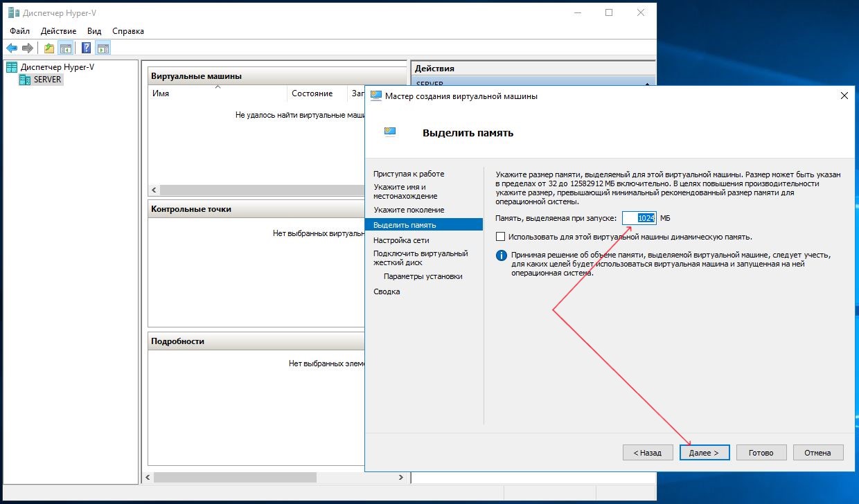Click the Up one level folder icon

click(x=49, y=48)
